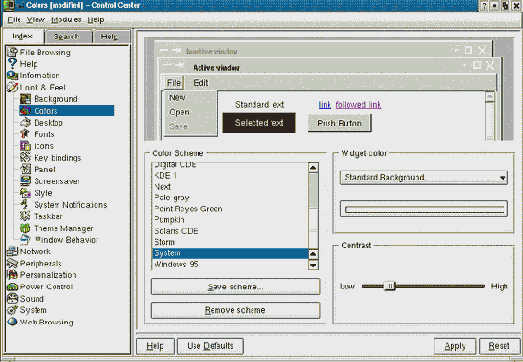Click the Remove scheme button
Viewport: 523px width, 362px height.
point(235,310)
